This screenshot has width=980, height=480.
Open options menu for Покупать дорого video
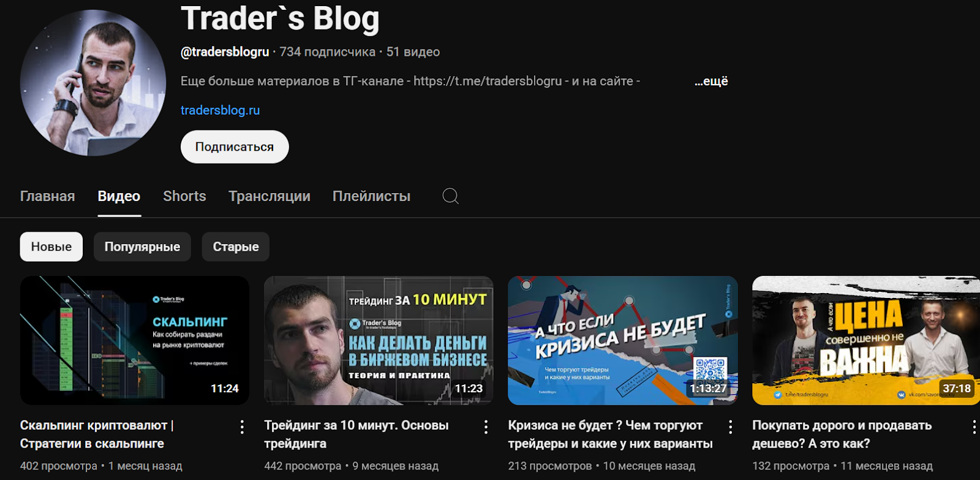(x=974, y=427)
